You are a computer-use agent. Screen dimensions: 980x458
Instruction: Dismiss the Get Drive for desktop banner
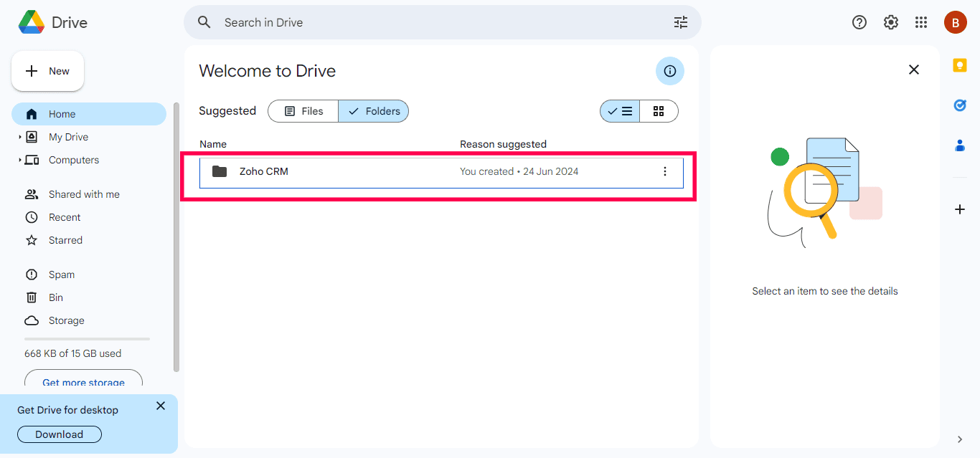161,406
